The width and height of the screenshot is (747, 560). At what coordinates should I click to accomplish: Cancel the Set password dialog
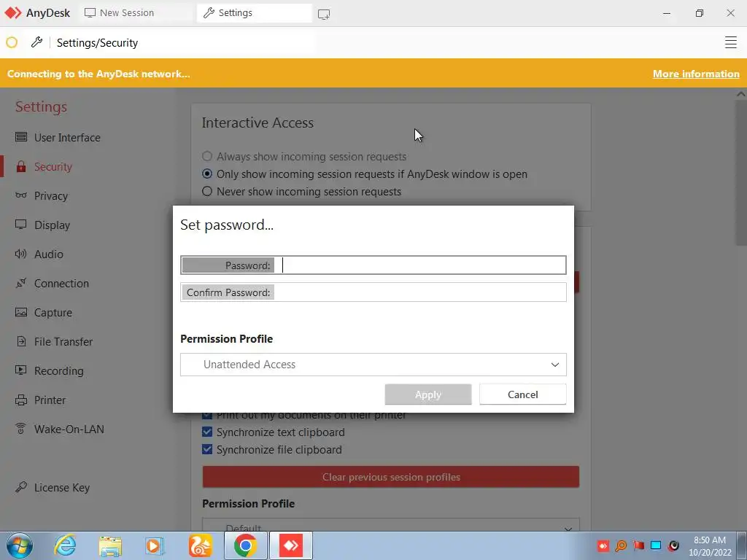point(522,394)
